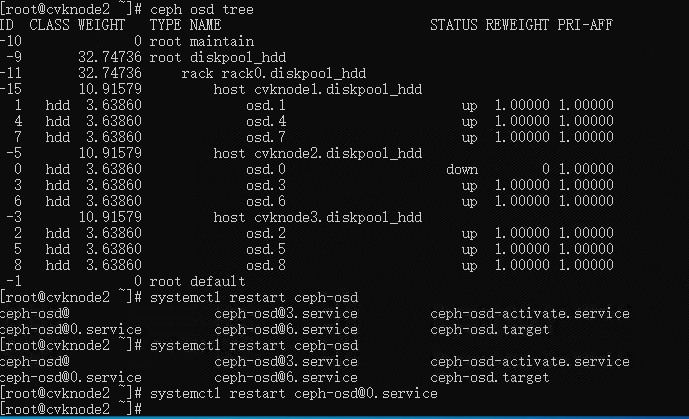Click the CLASS column header

[50, 26]
